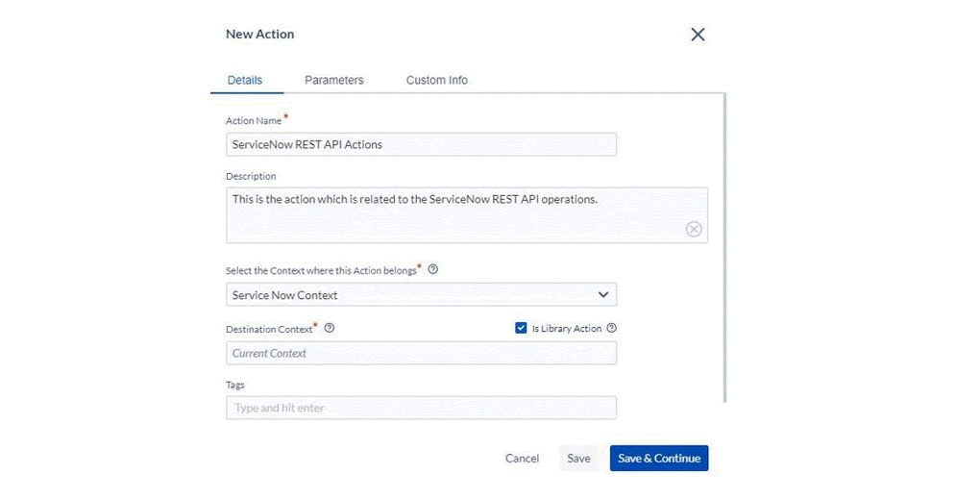Clear the Description with the circled X icon
980x498 pixels.
pos(694,229)
